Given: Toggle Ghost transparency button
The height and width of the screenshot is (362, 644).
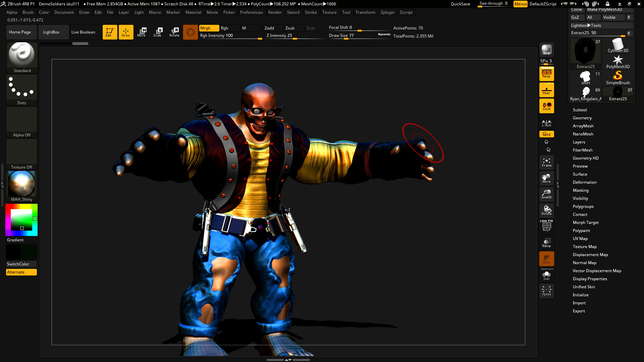Looking at the screenshot, I should [546, 259].
